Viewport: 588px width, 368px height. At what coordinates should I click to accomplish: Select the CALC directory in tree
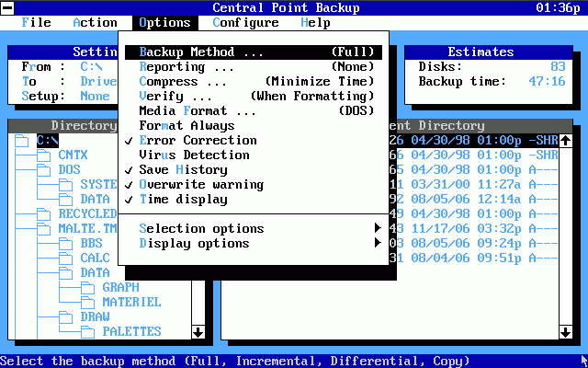tap(96, 259)
